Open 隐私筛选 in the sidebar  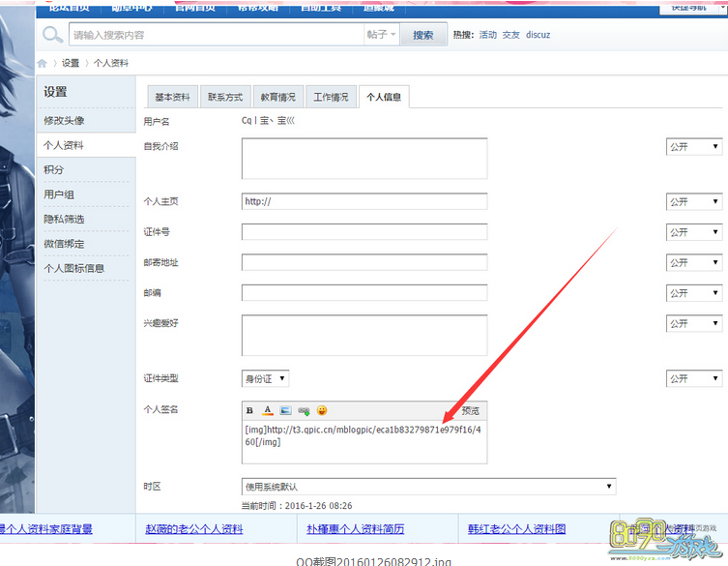(x=64, y=220)
